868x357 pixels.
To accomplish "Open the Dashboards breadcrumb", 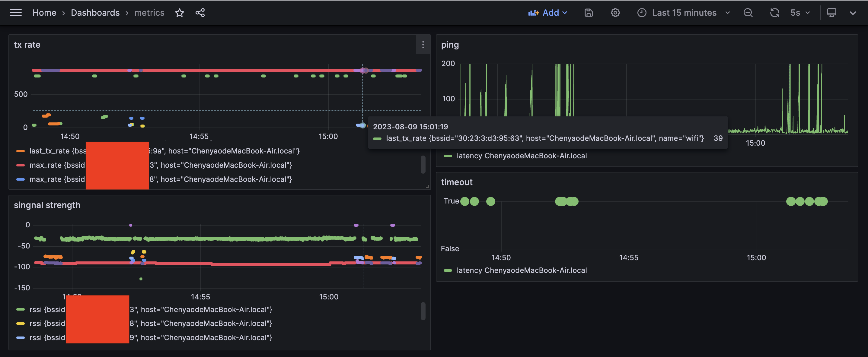I will pos(95,13).
